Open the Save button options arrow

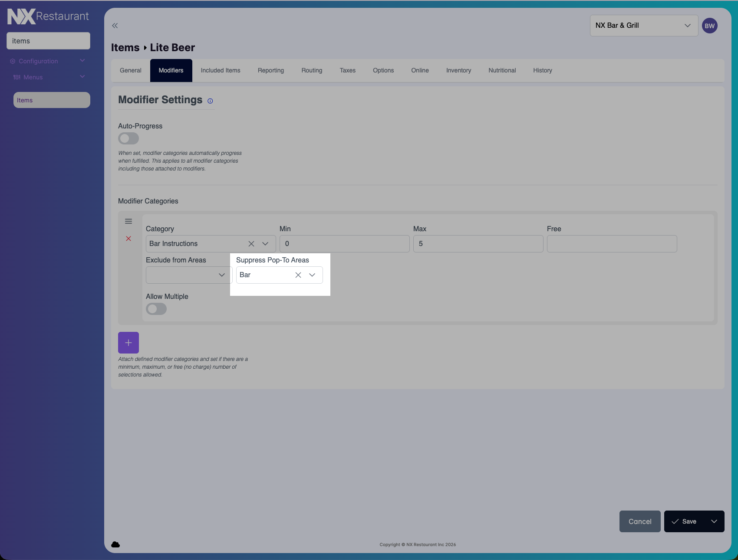714,521
